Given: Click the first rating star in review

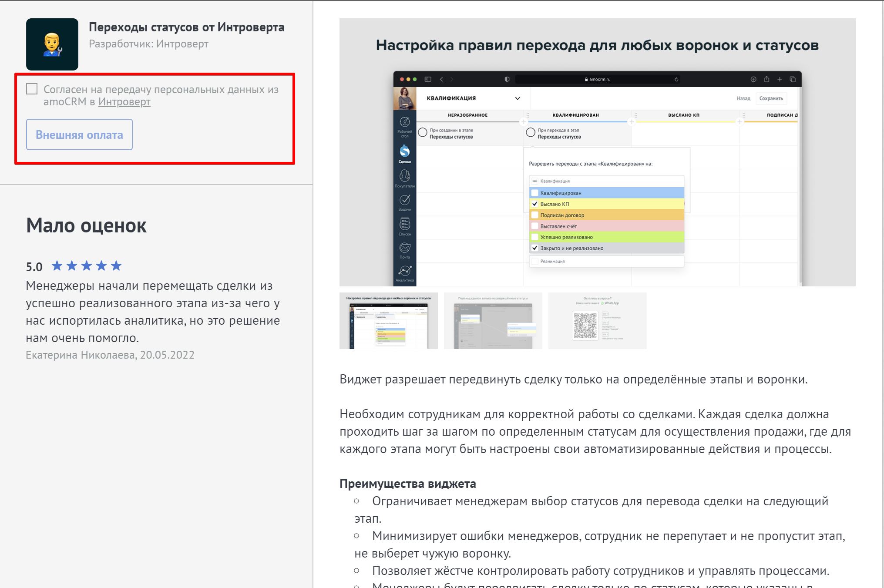Looking at the screenshot, I should (x=57, y=265).
